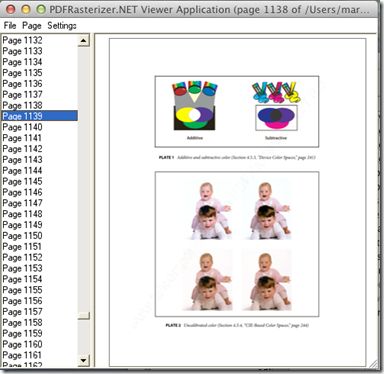Click the top-left baby photo
Screen dimensions: 384x374
[x=208, y=210]
